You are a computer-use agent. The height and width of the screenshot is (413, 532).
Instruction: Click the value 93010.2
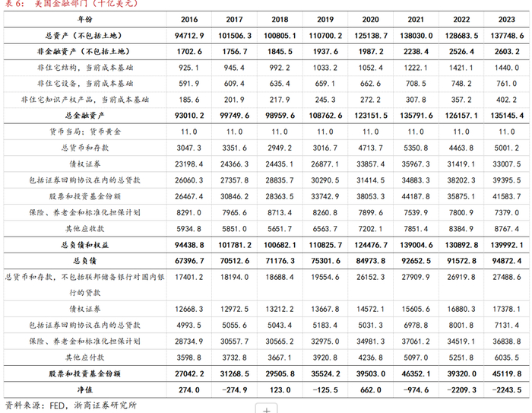pyautogui.click(x=189, y=116)
